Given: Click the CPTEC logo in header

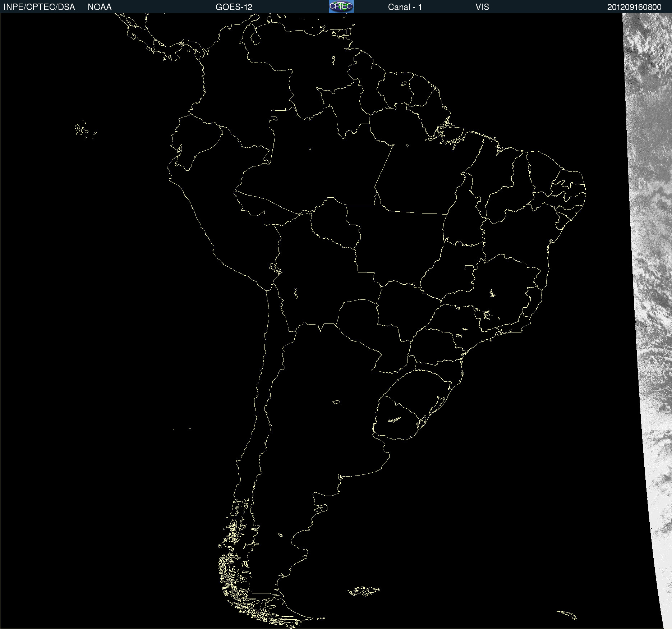Looking at the screenshot, I should [341, 6].
